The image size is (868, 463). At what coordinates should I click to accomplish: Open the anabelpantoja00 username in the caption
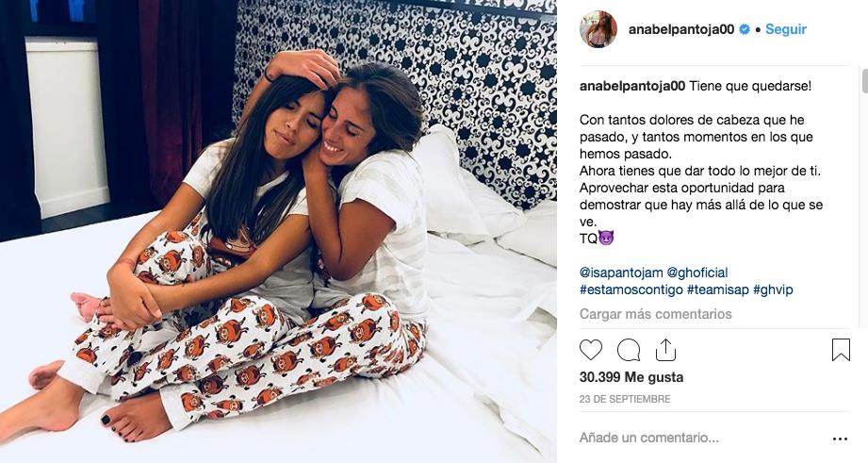coord(632,86)
